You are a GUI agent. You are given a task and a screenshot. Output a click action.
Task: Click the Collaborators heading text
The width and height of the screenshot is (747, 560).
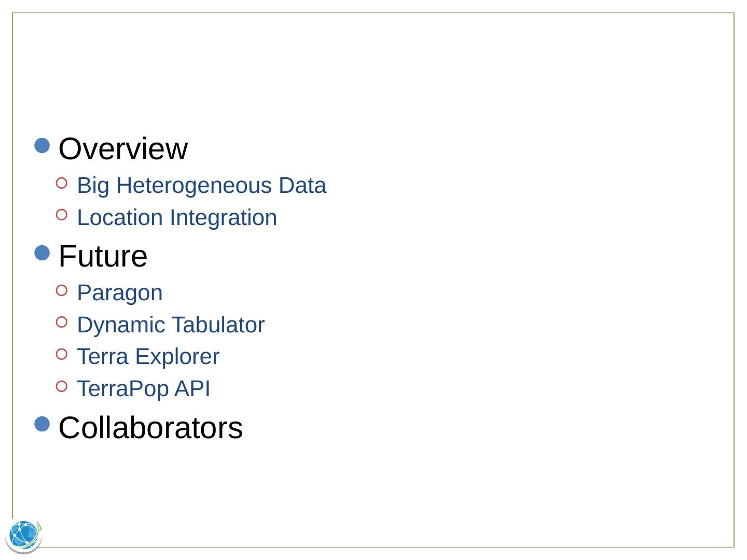pyautogui.click(x=150, y=428)
